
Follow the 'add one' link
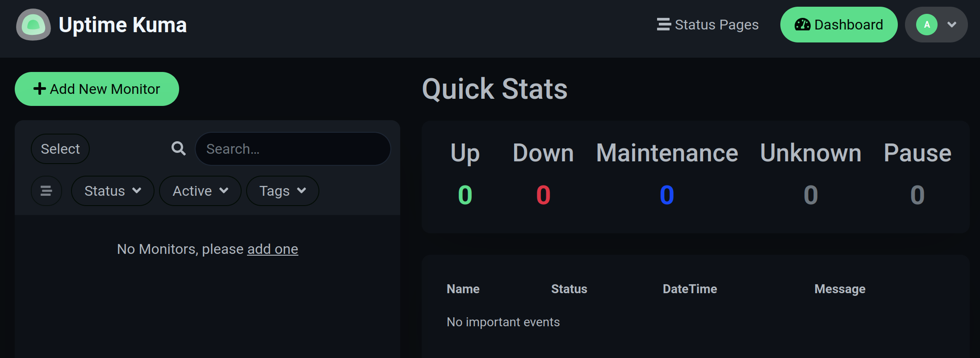coord(272,249)
